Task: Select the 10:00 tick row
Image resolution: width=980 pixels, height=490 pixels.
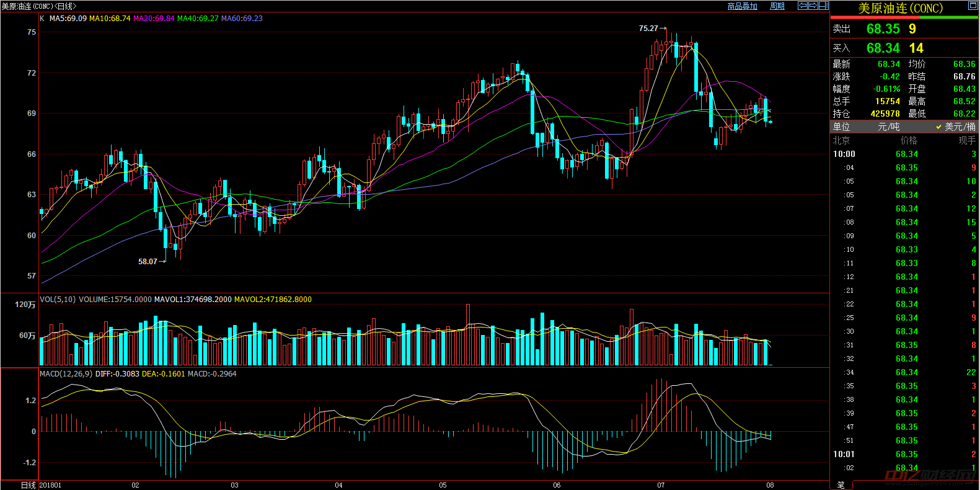Action: pos(904,154)
